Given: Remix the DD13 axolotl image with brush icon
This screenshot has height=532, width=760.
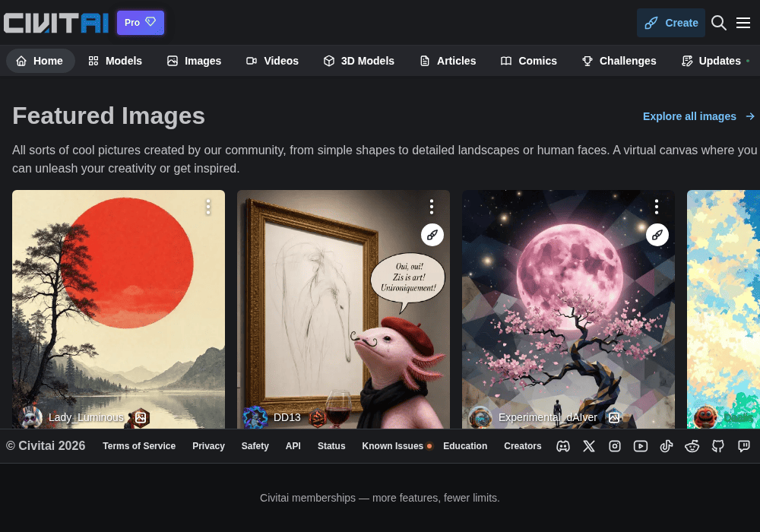Looking at the screenshot, I should tap(432, 235).
